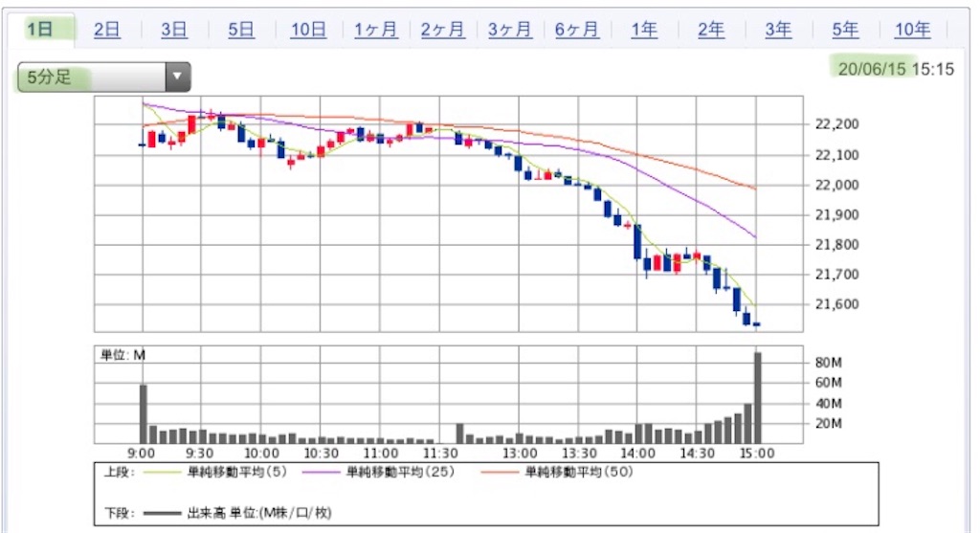Click the 60M volume axis label
This screenshot has width=980, height=533.
click(x=828, y=383)
